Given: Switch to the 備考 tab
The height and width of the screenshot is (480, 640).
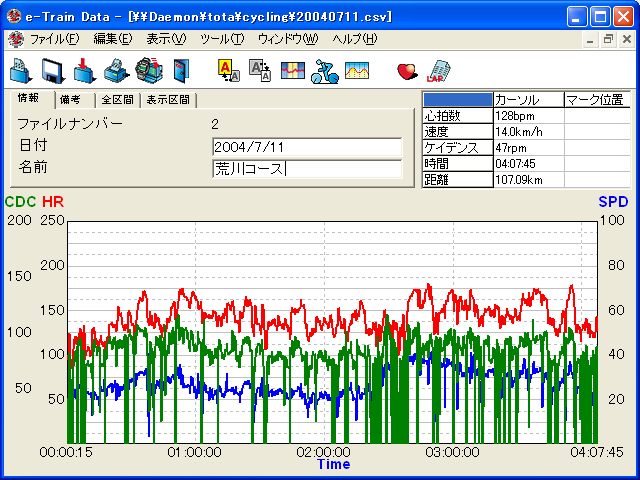Looking at the screenshot, I should [x=70, y=100].
